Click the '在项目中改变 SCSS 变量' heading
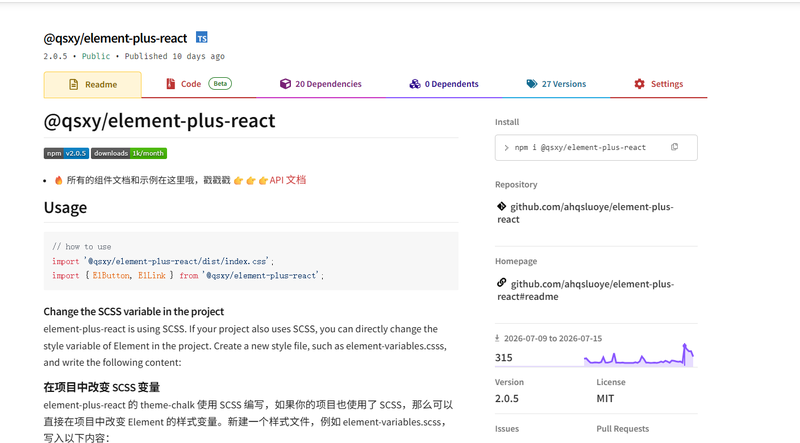The height and width of the screenshot is (443, 800). pyautogui.click(x=102, y=387)
